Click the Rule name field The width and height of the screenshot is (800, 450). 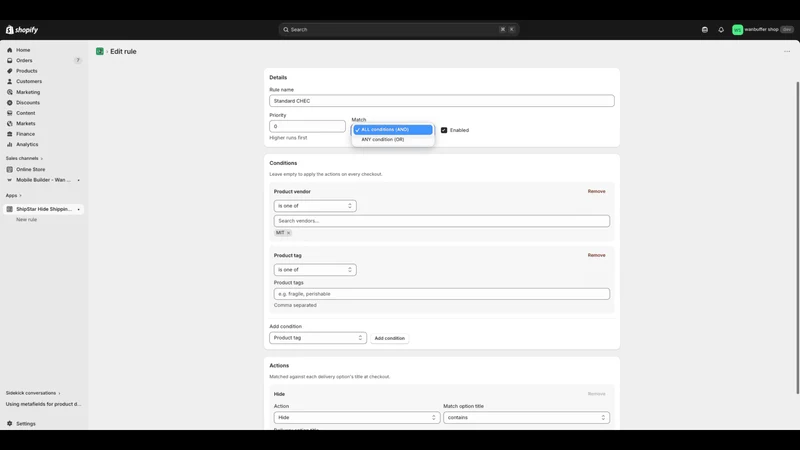coord(442,101)
